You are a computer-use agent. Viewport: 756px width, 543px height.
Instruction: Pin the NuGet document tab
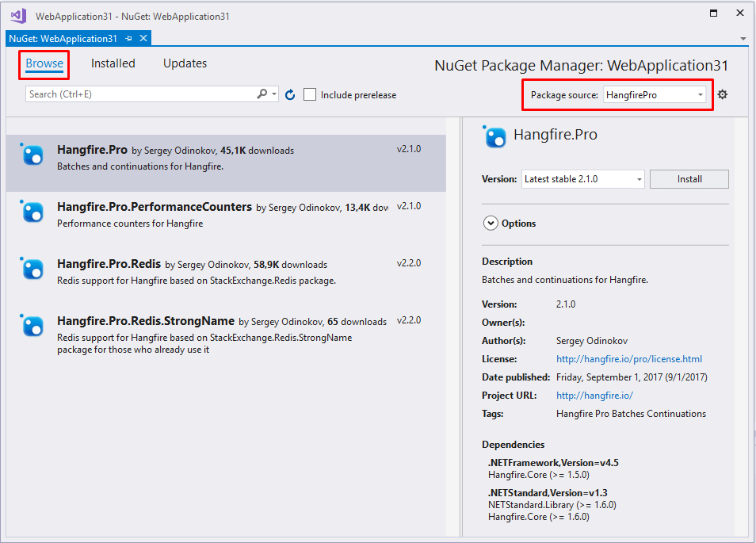[130, 39]
